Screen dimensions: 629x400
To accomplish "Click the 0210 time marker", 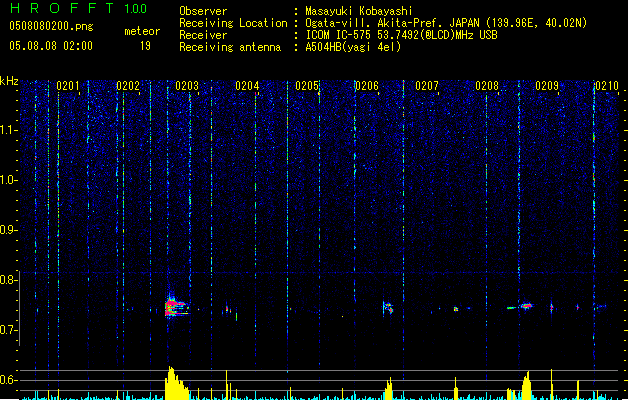I will coord(607,86).
